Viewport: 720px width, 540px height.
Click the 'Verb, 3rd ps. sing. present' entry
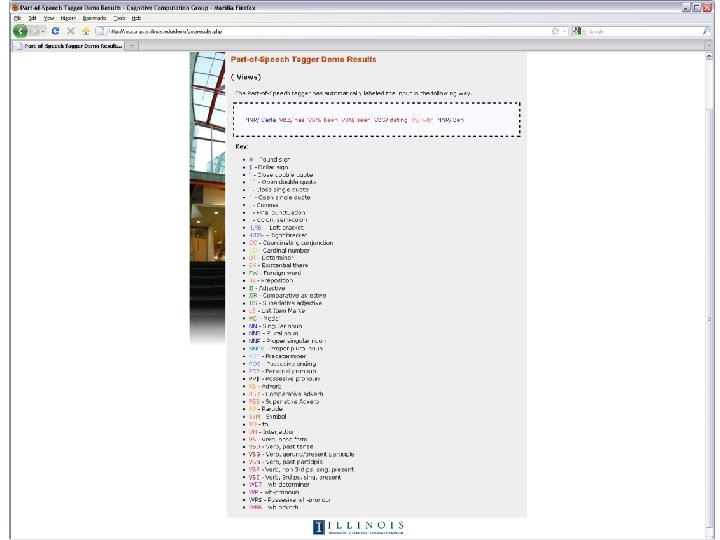295,477
